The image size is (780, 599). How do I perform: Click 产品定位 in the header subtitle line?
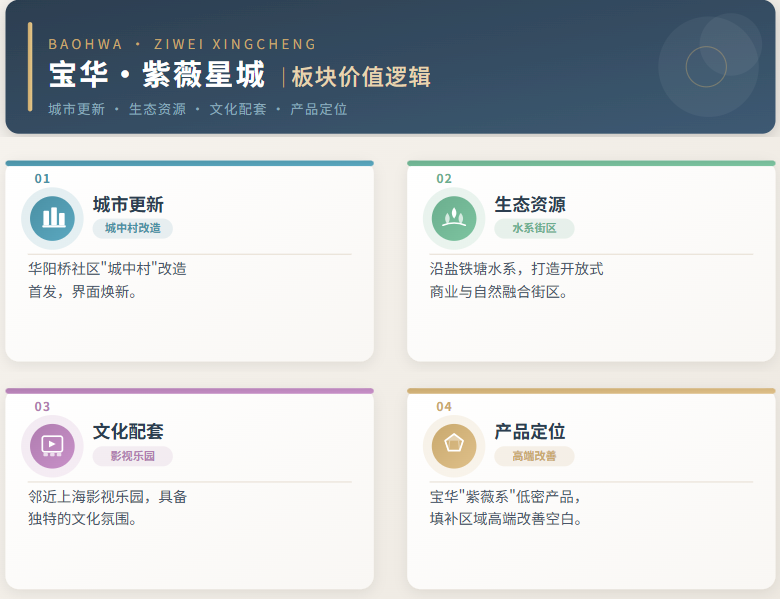click(x=318, y=109)
